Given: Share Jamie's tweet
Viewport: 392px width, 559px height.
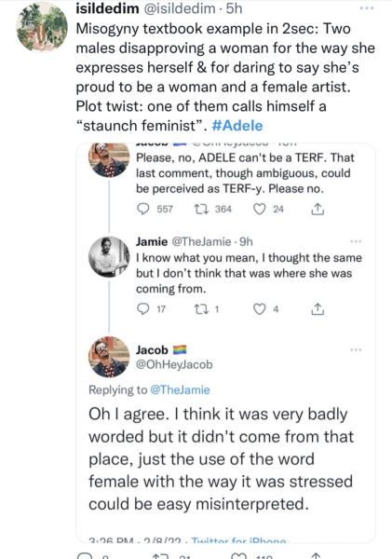Looking at the screenshot, I should [x=318, y=309].
